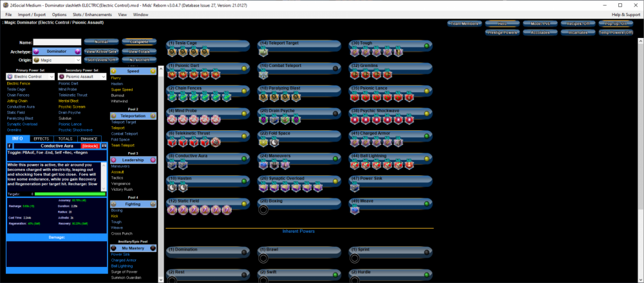The image size is (644, 283).
Task: Click the Incarnates button
Action: 576,32
